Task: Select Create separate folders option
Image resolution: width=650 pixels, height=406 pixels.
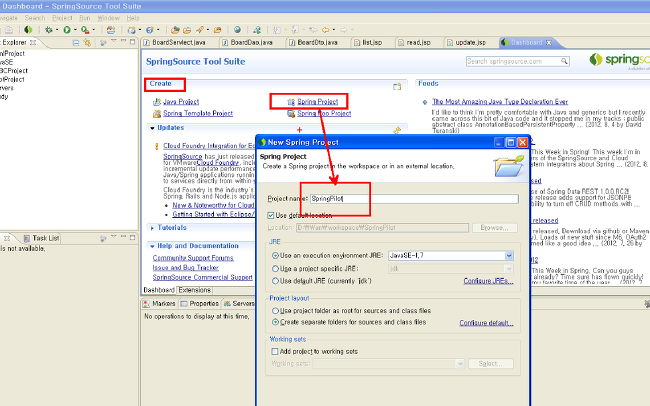Action: click(275, 322)
